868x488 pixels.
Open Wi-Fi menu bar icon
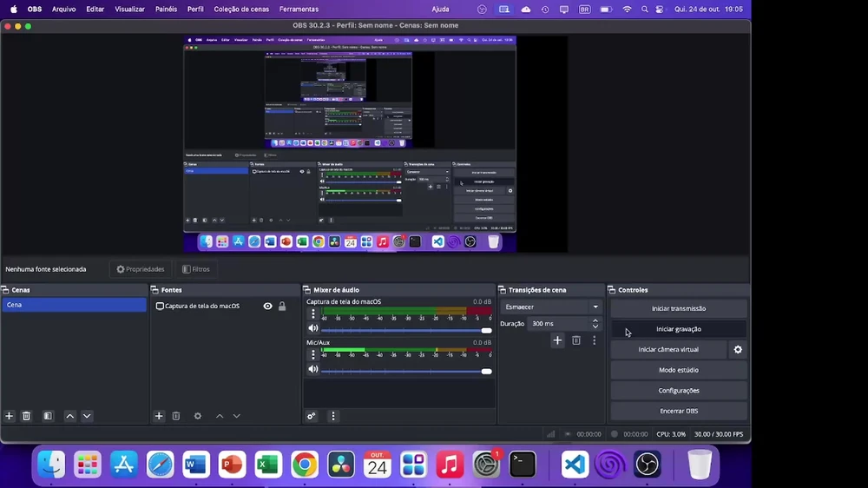tap(627, 9)
